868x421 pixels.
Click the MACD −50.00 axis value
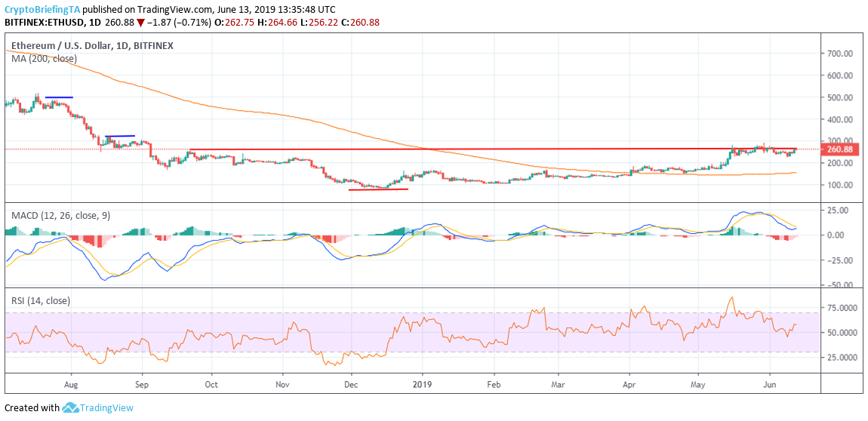(839, 285)
